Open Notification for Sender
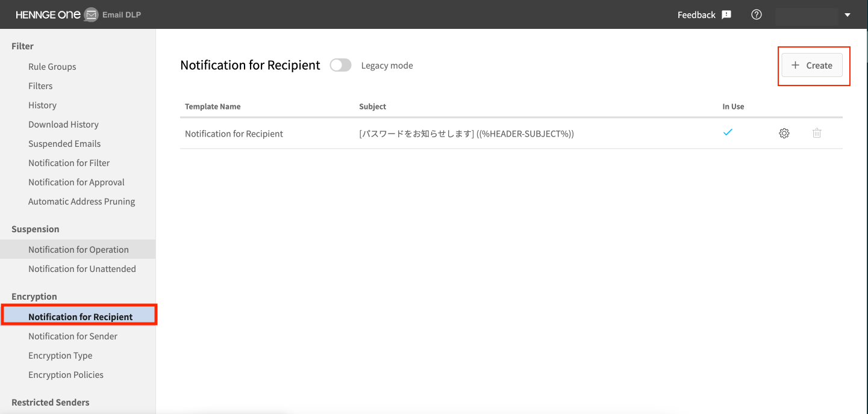Viewport: 868px width, 414px height. pyautogui.click(x=73, y=336)
